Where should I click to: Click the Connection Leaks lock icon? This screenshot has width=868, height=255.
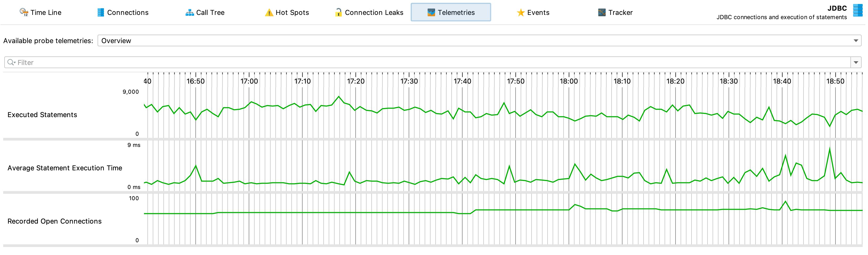pos(338,13)
